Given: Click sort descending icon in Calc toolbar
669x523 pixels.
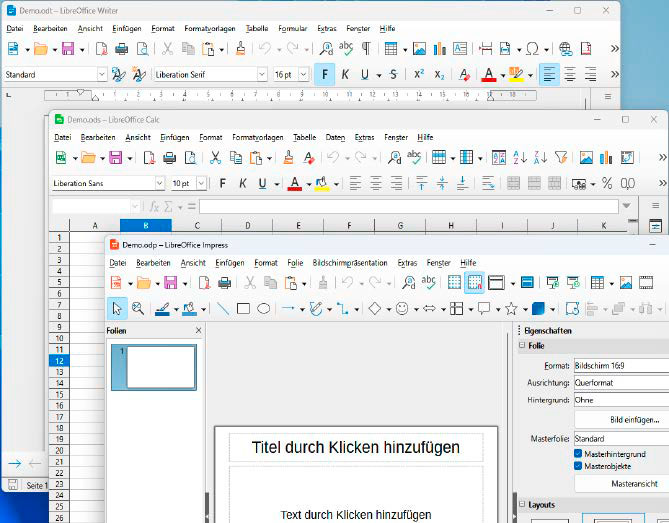Looking at the screenshot, I should coord(540,157).
